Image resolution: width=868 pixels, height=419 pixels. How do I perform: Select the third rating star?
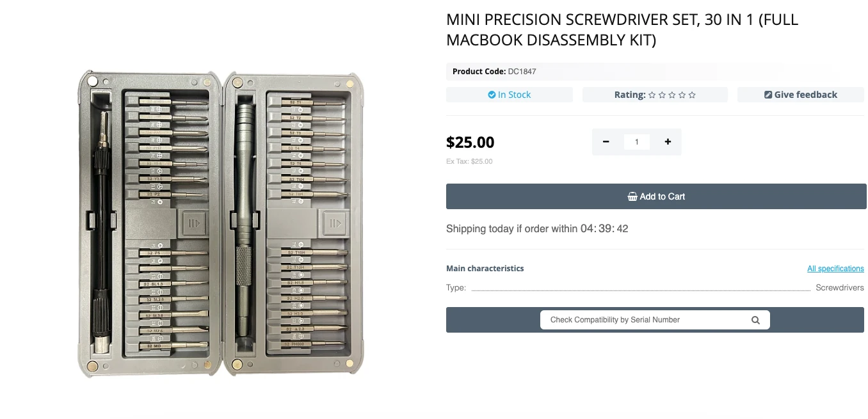(671, 94)
